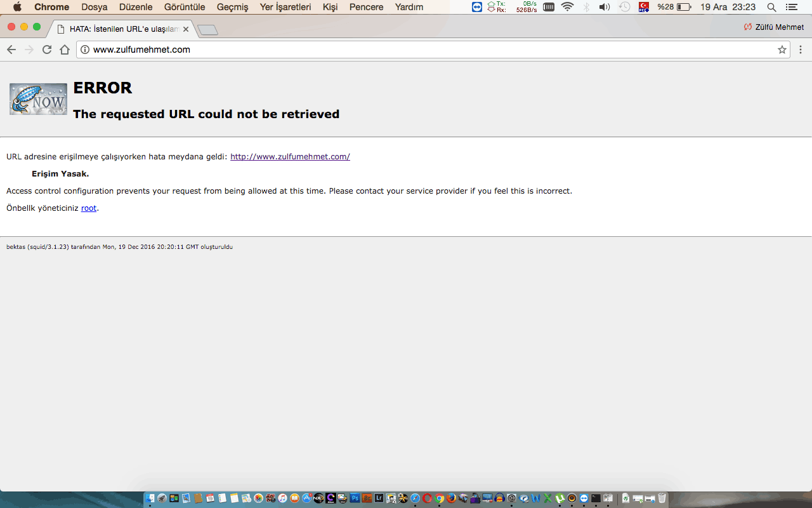Open the Finder icon in the Dock
The height and width of the screenshot is (508, 812).
click(150, 498)
